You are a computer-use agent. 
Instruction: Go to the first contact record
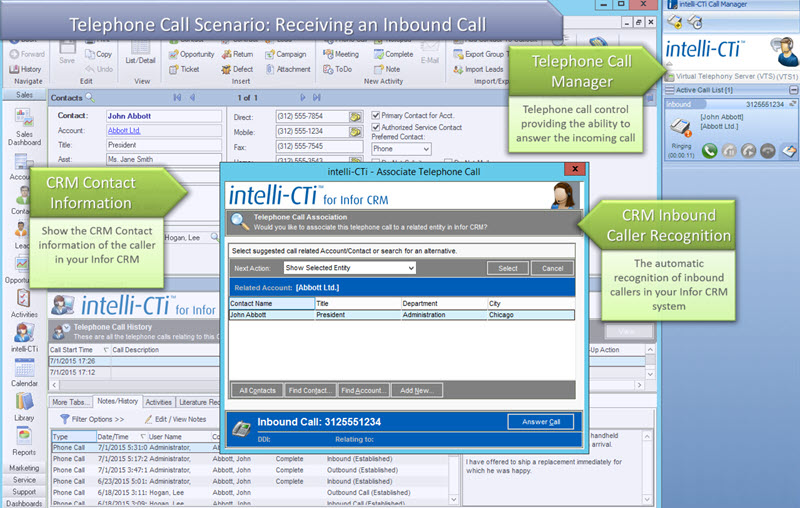[x=177, y=97]
